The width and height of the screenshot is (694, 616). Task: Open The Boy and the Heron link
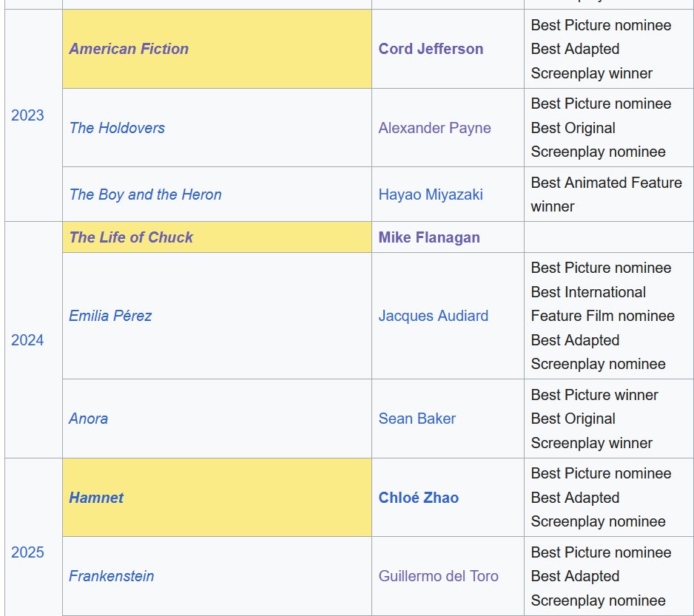145,194
